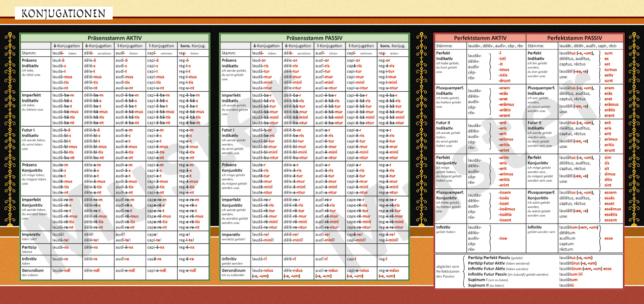Click the passive infinitive laudā-rī
644x304 pixels.
pos(260,259)
